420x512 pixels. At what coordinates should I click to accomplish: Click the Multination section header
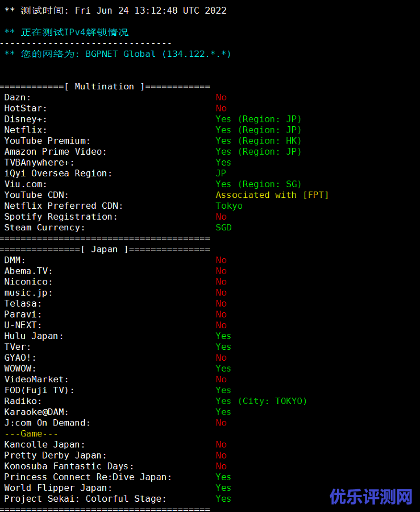(105, 86)
